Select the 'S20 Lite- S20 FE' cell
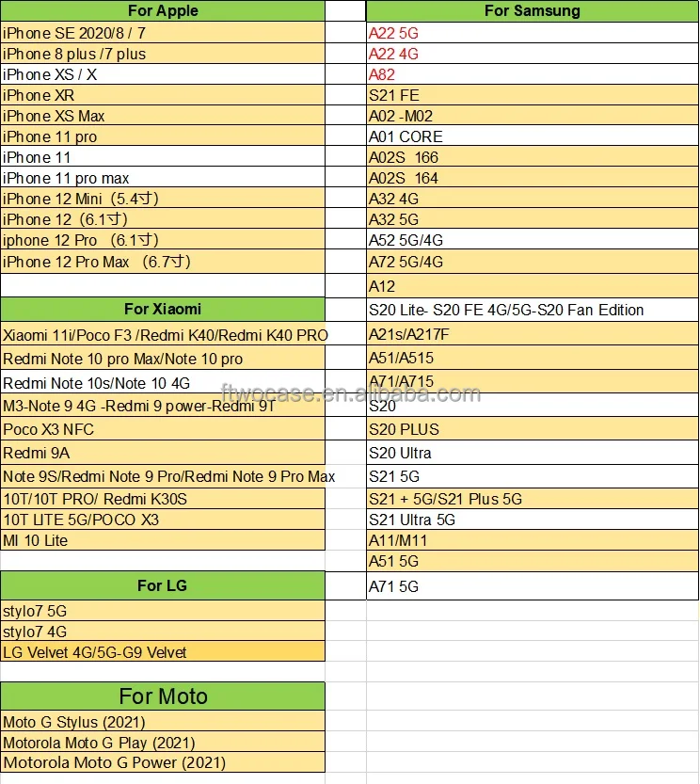The height and width of the screenshot is (784, 700). pos(532,310)
